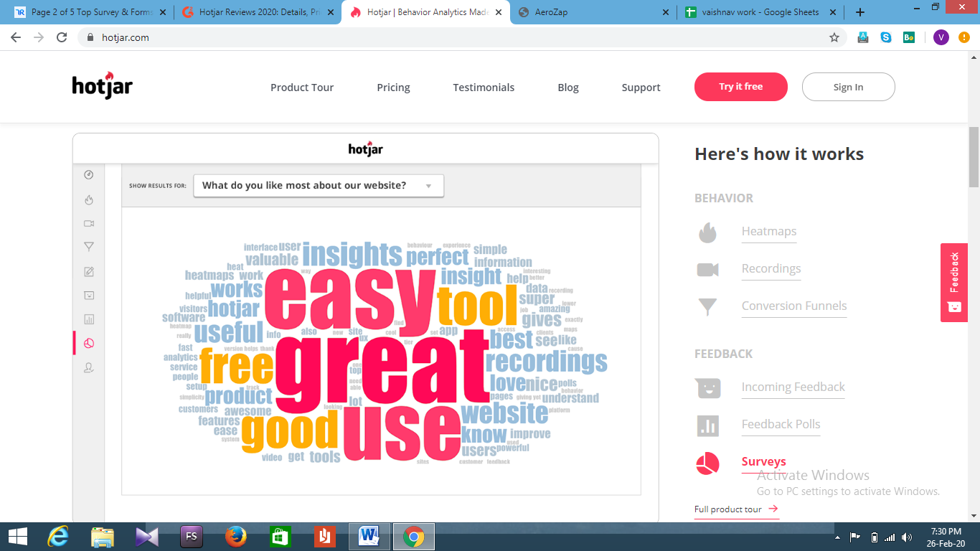The height and width of the screenshot is (551, 980).
Task: Open Word from the taskbar
Action: coord(369,537)
